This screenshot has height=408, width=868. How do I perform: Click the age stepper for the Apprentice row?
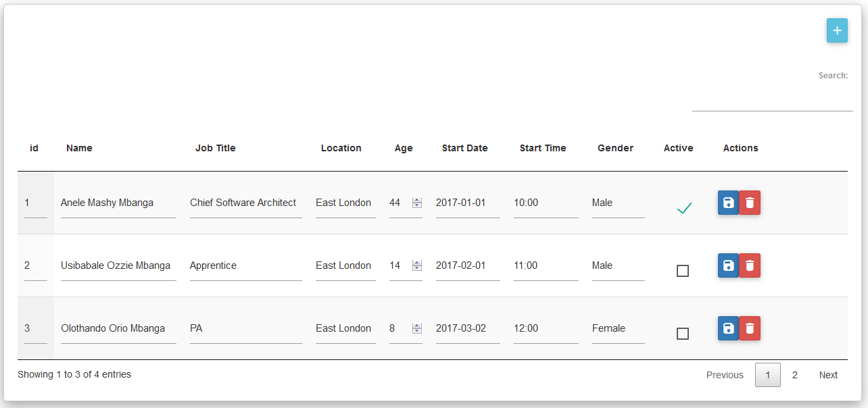click(x=417, y=265)
